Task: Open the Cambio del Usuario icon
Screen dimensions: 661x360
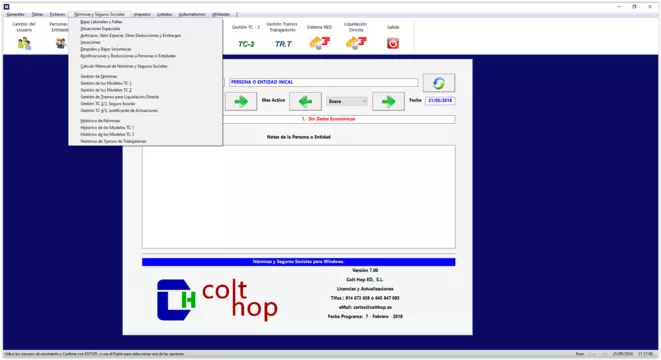Action: coord(24,43)
